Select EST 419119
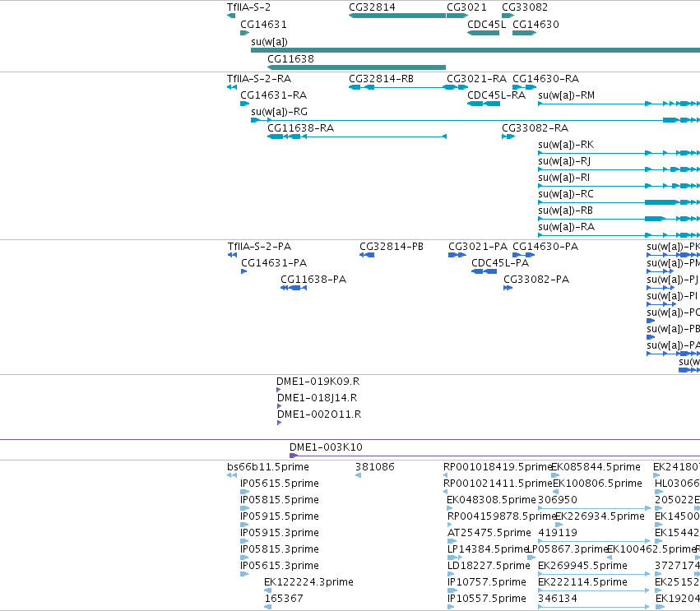 (x=558, y=534)
